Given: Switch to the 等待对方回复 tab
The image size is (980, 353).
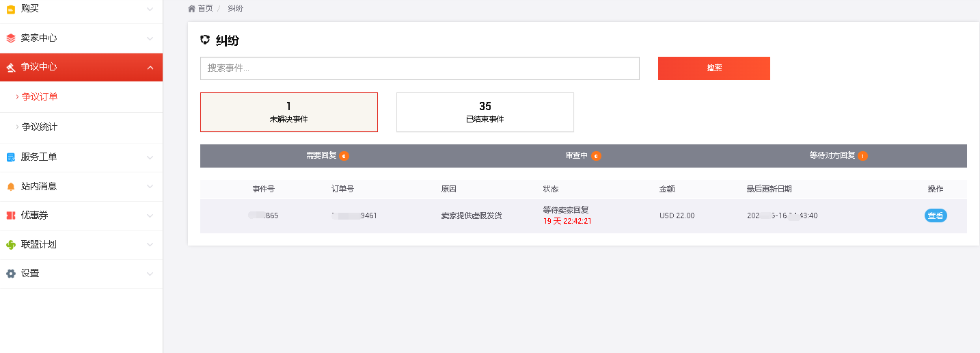Looking at the screenshot, I should (839, 156).
